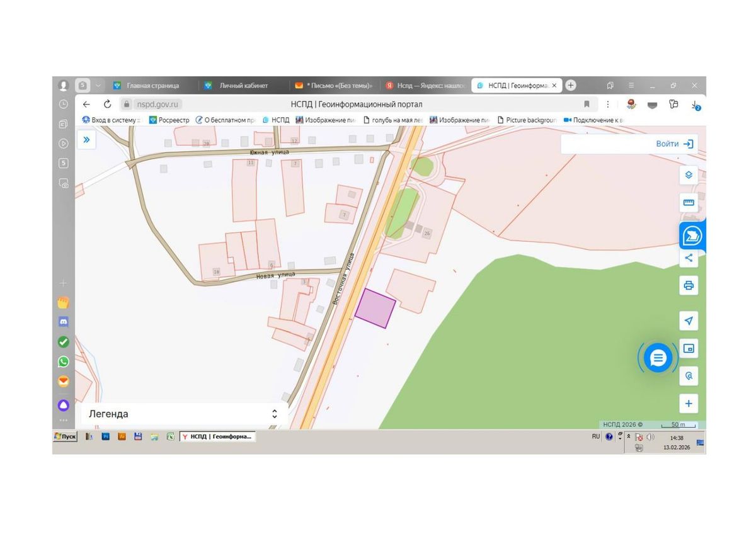
Task: Click Войти to log in
Action: coord(674,144)
